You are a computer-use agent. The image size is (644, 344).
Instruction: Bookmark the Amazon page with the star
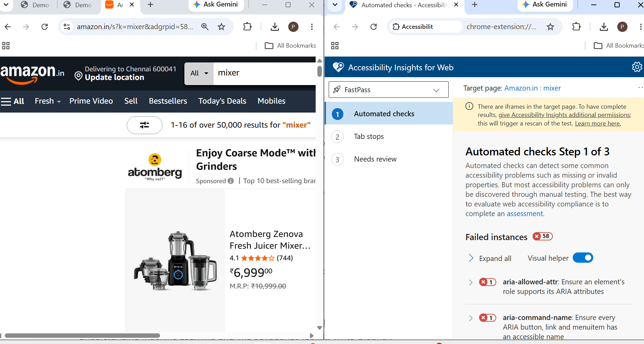(x=222, y=27)
